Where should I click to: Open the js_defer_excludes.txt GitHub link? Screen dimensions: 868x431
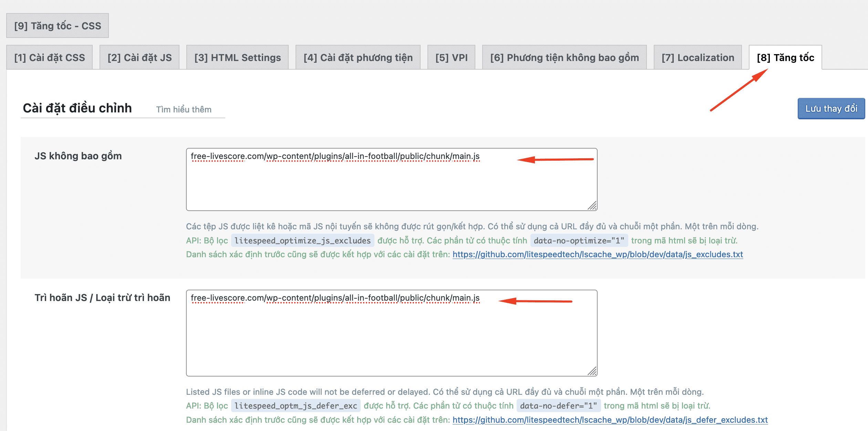click(610, 420)
